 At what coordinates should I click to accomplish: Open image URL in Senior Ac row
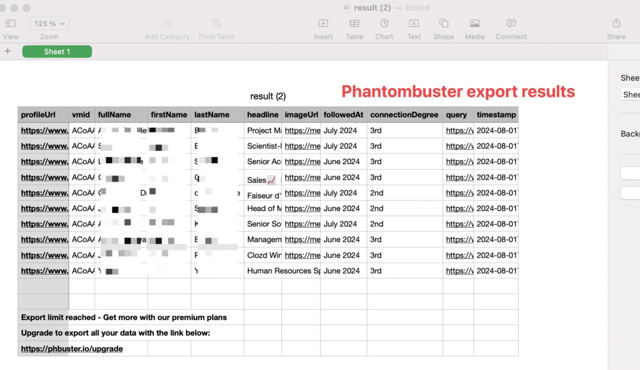(x=302, y=162)
